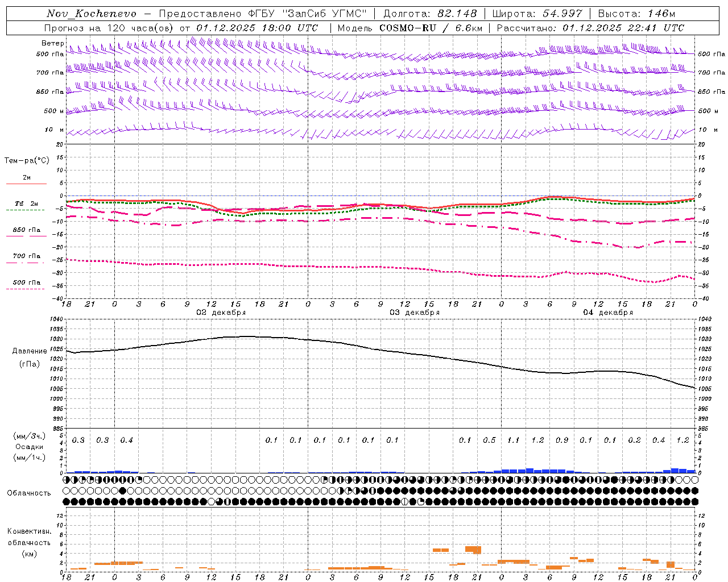Click the legend line sample under 850 гПа

click(x=26, y=236)
